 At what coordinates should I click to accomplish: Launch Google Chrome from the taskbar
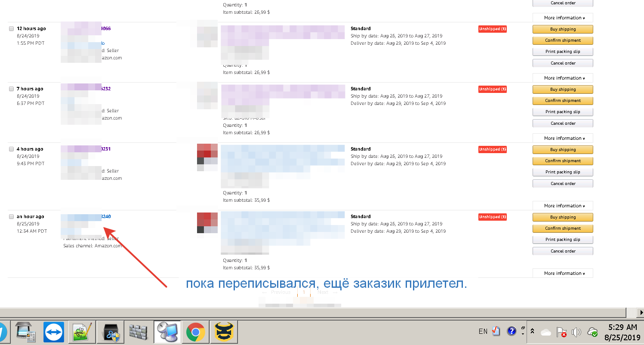195,332
